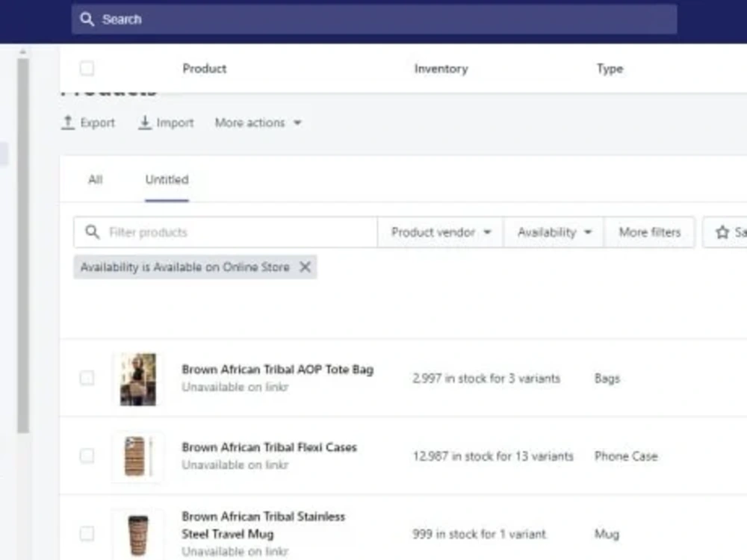Click the Import button label
The height and width of the screenshot is (560, 747).
175,123
